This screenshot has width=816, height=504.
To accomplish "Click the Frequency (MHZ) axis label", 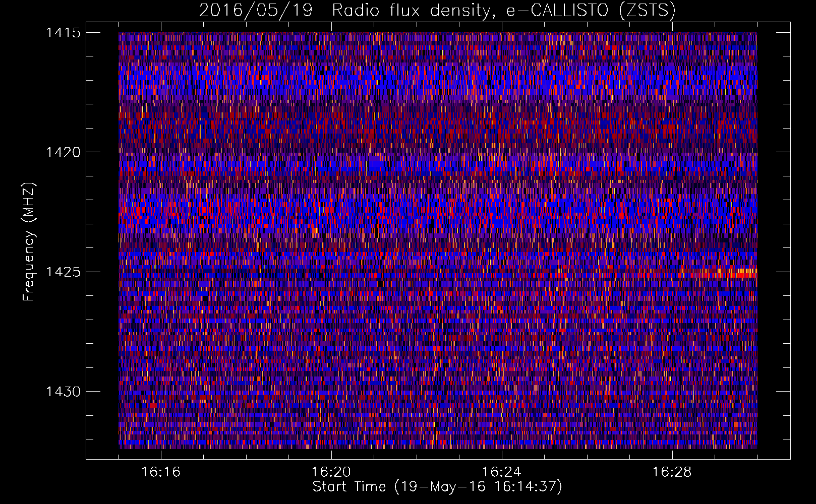I will point(29,242).
